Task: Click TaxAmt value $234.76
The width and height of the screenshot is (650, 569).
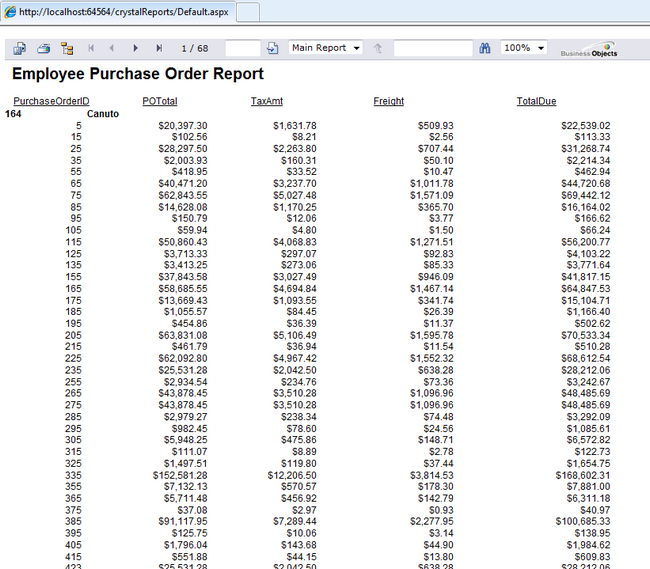Action: (x=298, y=382)
